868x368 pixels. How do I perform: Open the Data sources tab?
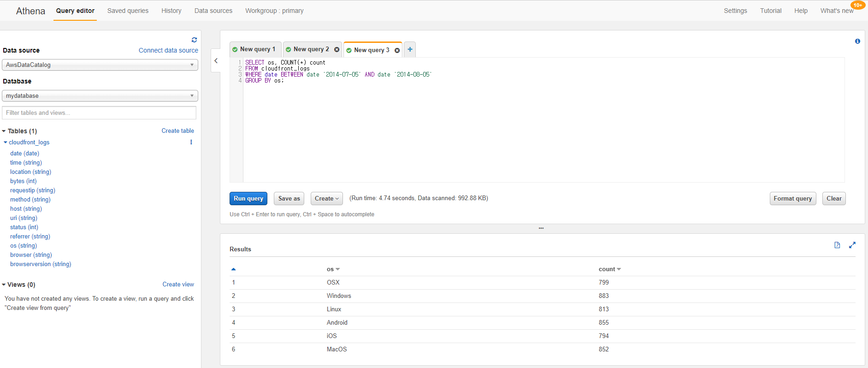[x=213, y=11]
